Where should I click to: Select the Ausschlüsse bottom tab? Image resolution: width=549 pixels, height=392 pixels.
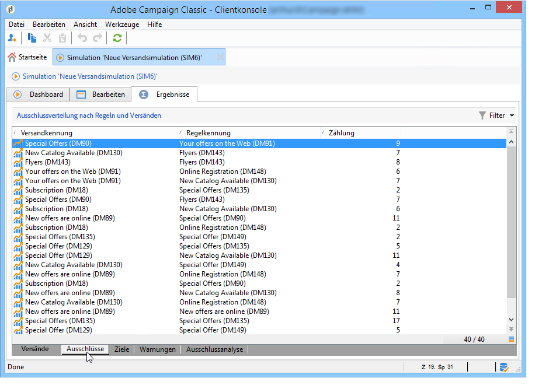(85, 349)
